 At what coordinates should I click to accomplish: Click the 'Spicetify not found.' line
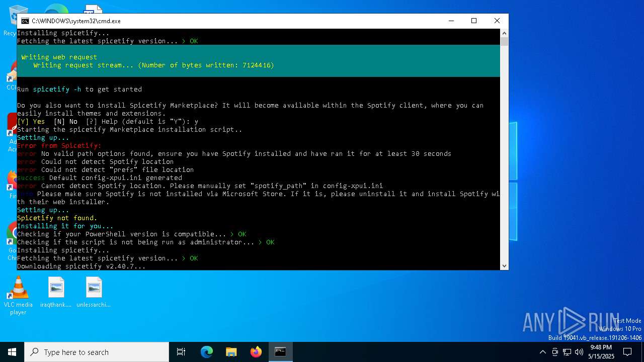click(x=57, y=218)
